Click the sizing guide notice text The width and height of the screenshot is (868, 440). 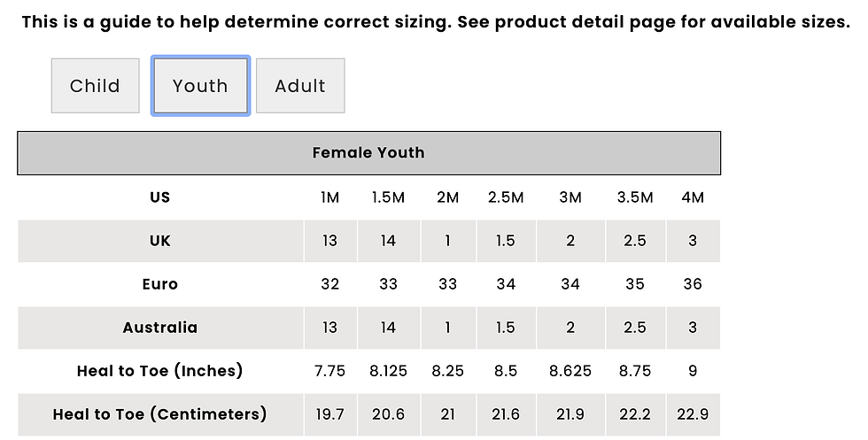[x=436, y=22]
